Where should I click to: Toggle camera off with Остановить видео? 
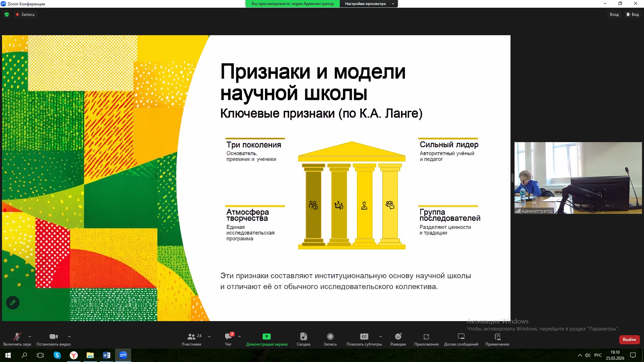pos(54,337)
